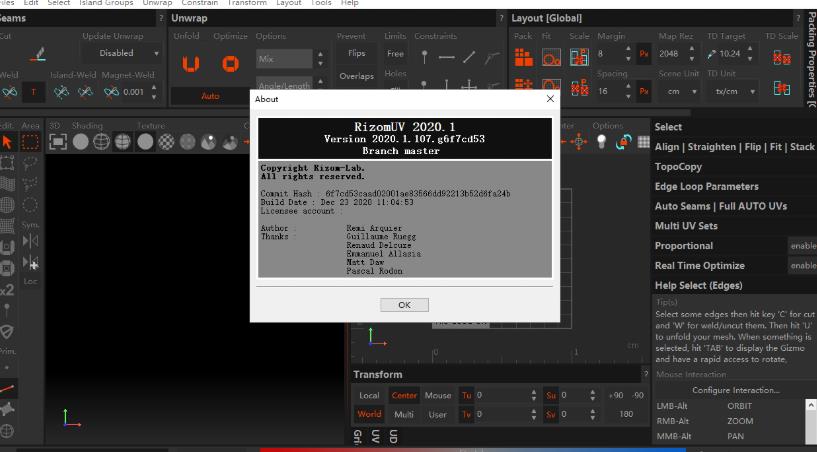Click the Cut seams knife icon
The width and height of the screenshot is (817, 452).
pos(38,54)
